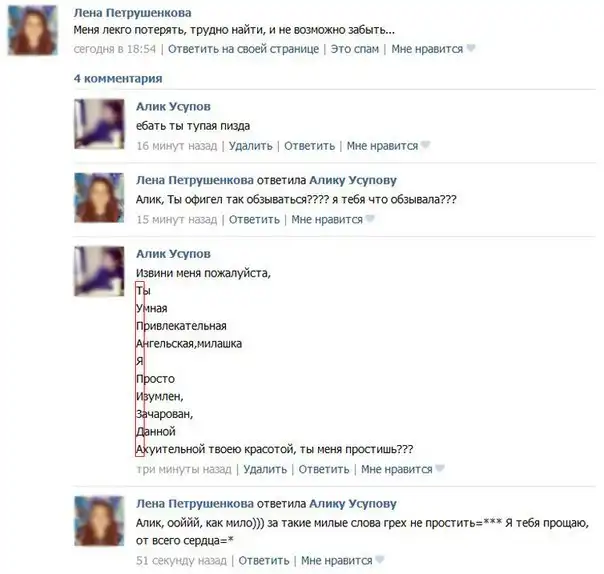Click heart on Лена's 15 minutes ago reply

[370, 219]
